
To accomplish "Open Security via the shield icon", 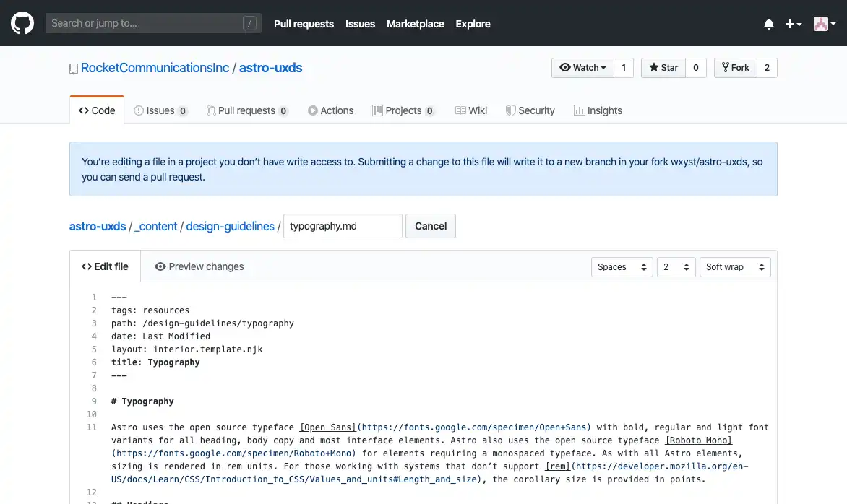I will click(512, 110).
